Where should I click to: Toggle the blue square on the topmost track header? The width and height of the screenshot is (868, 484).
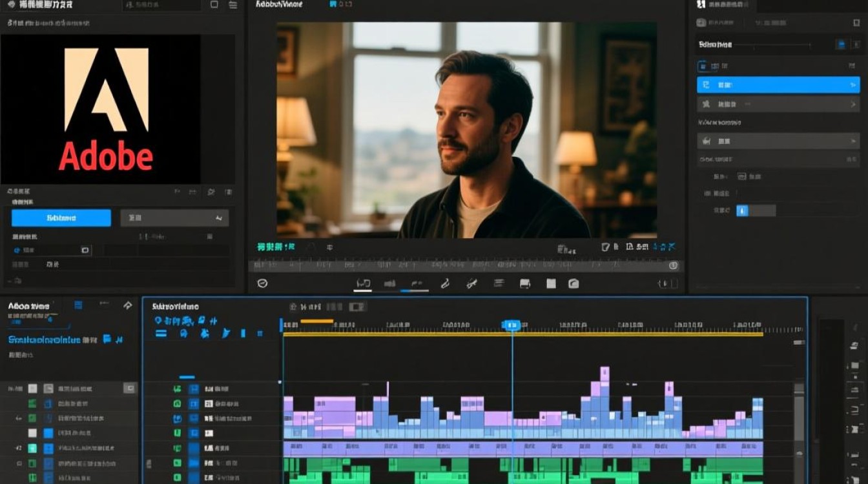point(194,389)
